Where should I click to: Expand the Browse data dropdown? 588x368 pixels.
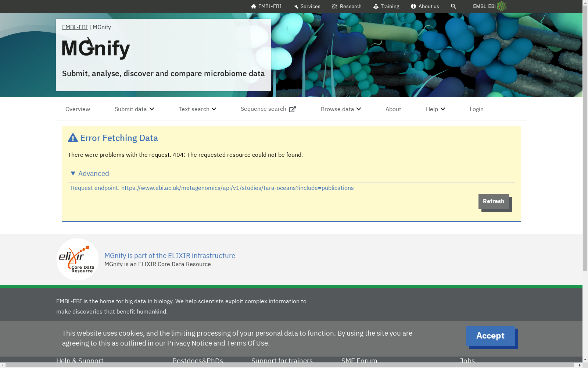click(341, 109)
